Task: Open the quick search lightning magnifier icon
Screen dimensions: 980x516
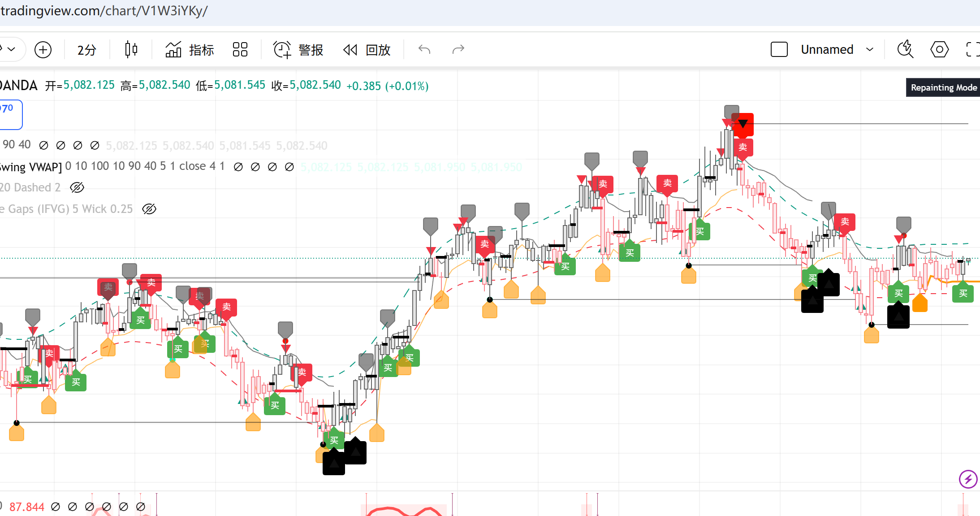Action: pos(905,49)
